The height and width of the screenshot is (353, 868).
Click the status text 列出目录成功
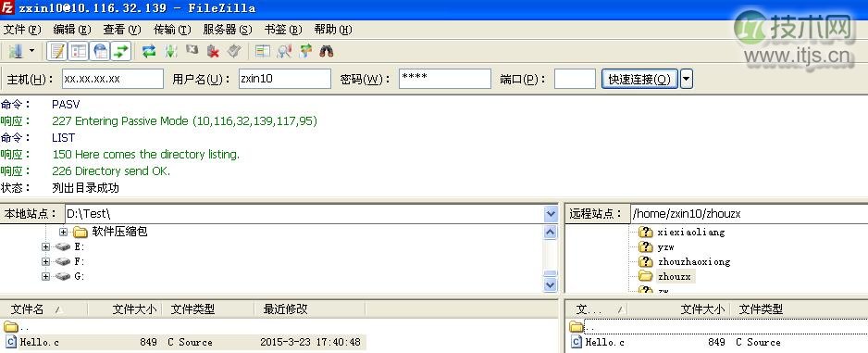click(85, 188)
